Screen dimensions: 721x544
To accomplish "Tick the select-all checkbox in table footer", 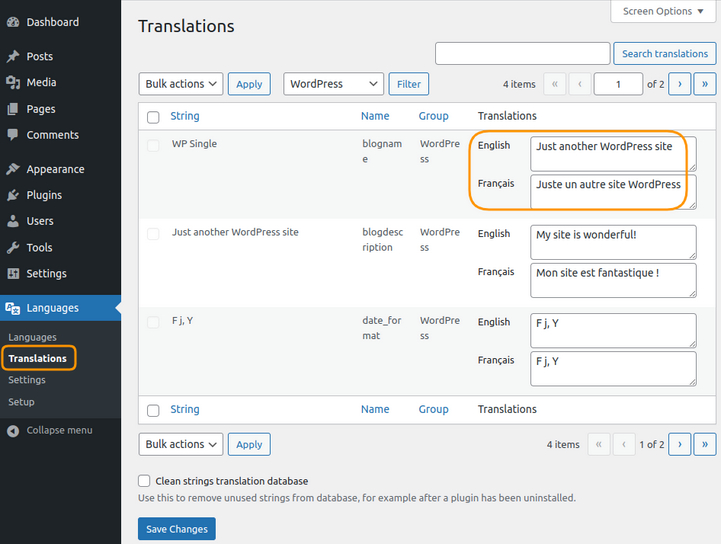I will [153, 410].
